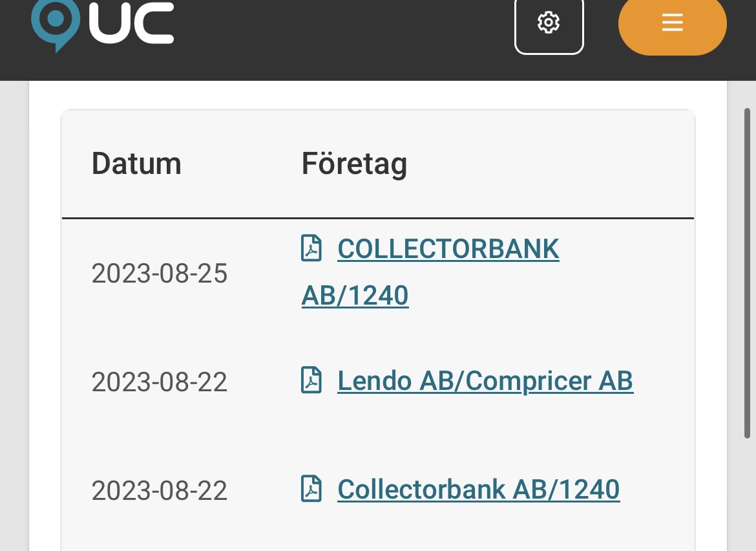The width and height of the screenshot is (756, 551).
Task: Open the COLLECTORBANK AB/1240 link dated 2023-08-25
Action: (x=448, y=250)
